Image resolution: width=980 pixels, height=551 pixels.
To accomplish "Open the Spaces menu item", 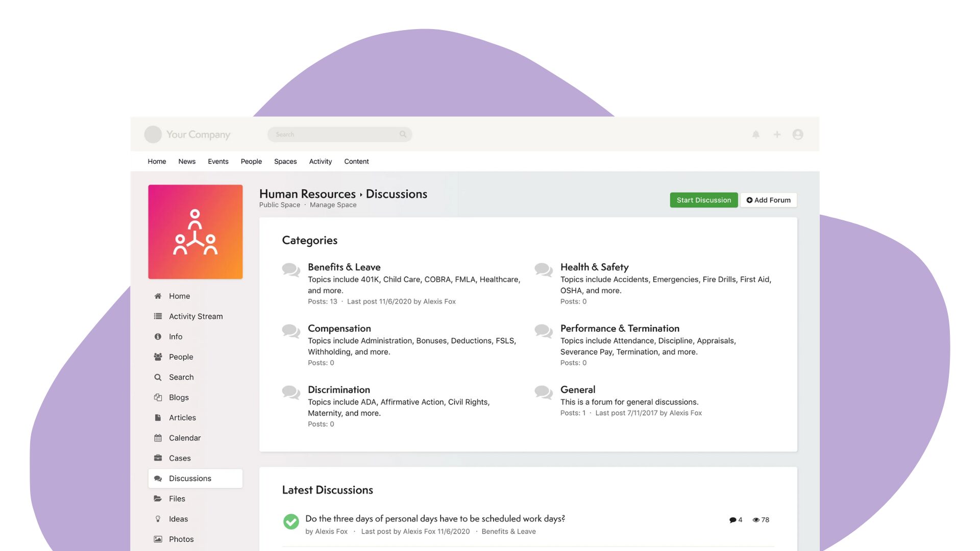I will click(x=285, y=161).
